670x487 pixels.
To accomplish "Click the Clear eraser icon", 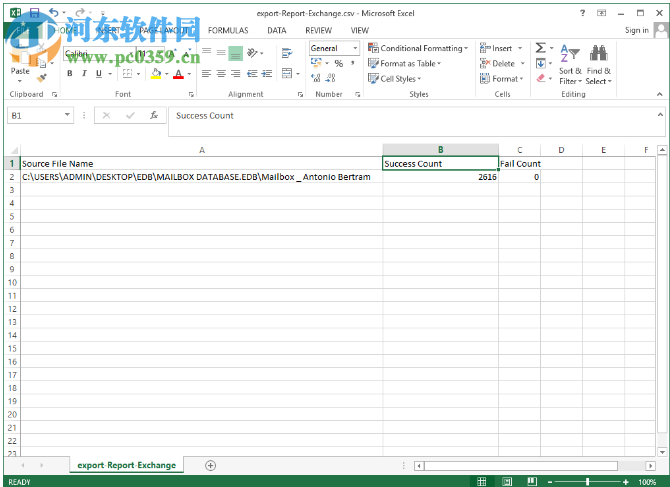I will coord(541,78).
